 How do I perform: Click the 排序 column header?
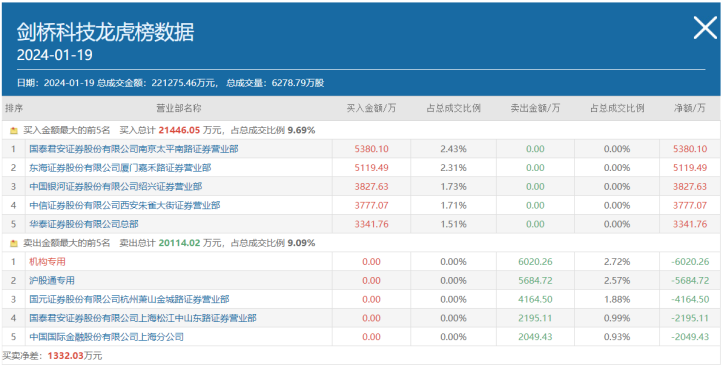pos(14,109)
